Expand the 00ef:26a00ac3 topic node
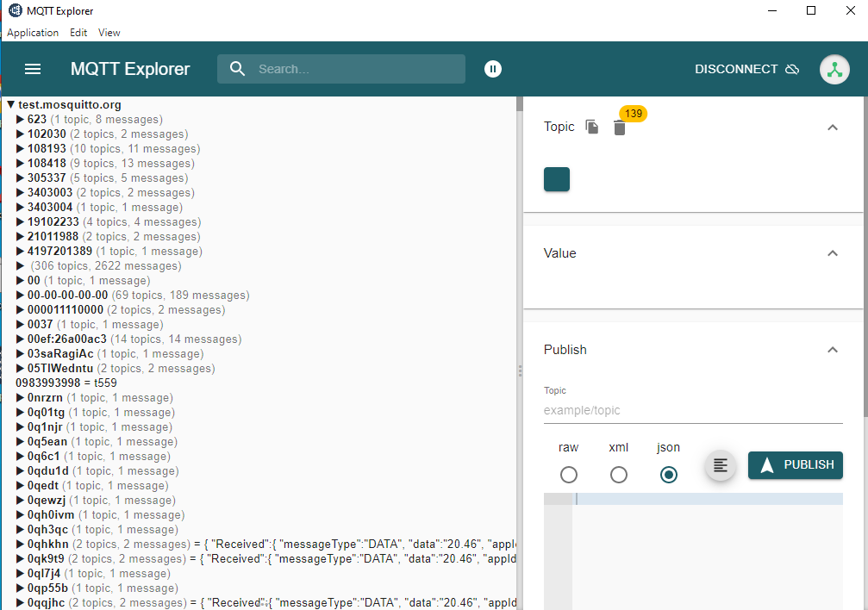This screenshot has height=610, width=868. (20, 339)
